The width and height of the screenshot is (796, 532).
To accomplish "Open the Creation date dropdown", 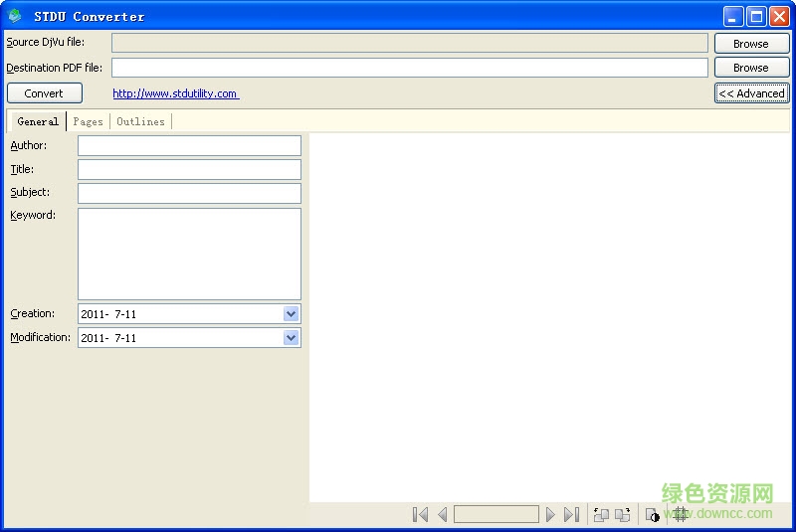I will 291,314.
